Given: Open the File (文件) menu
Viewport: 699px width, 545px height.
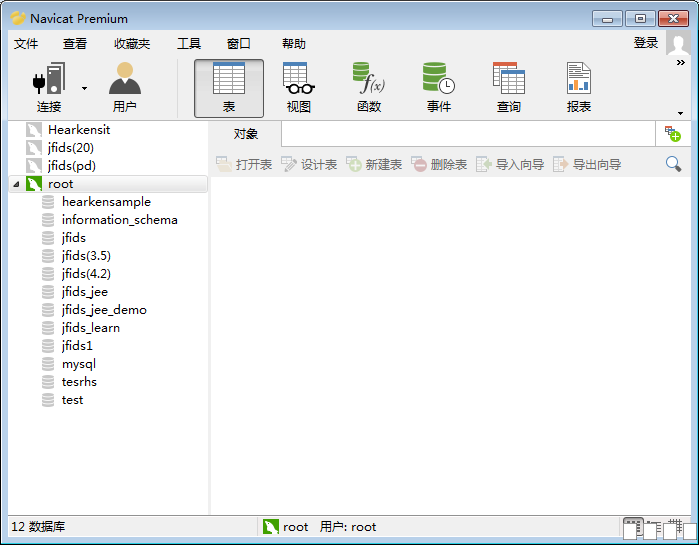Looking at the screenshot, I should (x=26, y=44).
